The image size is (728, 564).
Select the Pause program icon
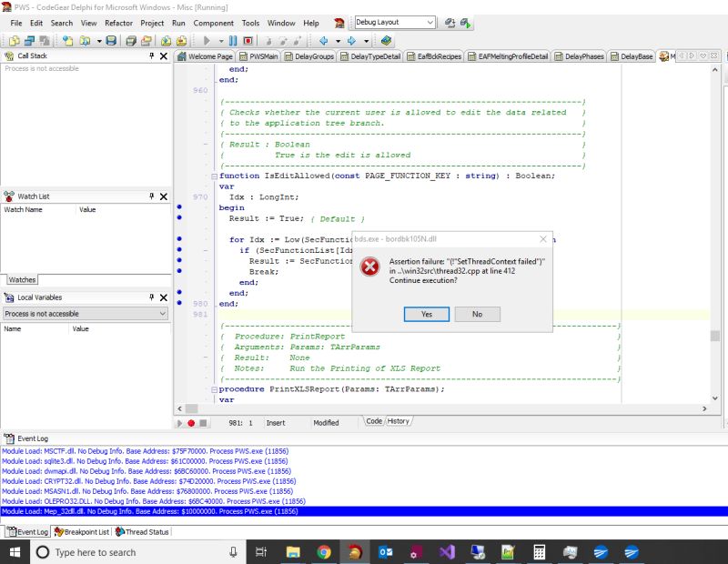coord(233,41)
